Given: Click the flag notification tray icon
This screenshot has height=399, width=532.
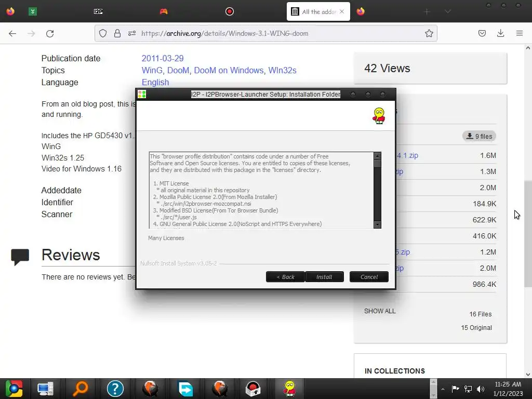Looking at the screenshot, I should pos(455,389).
